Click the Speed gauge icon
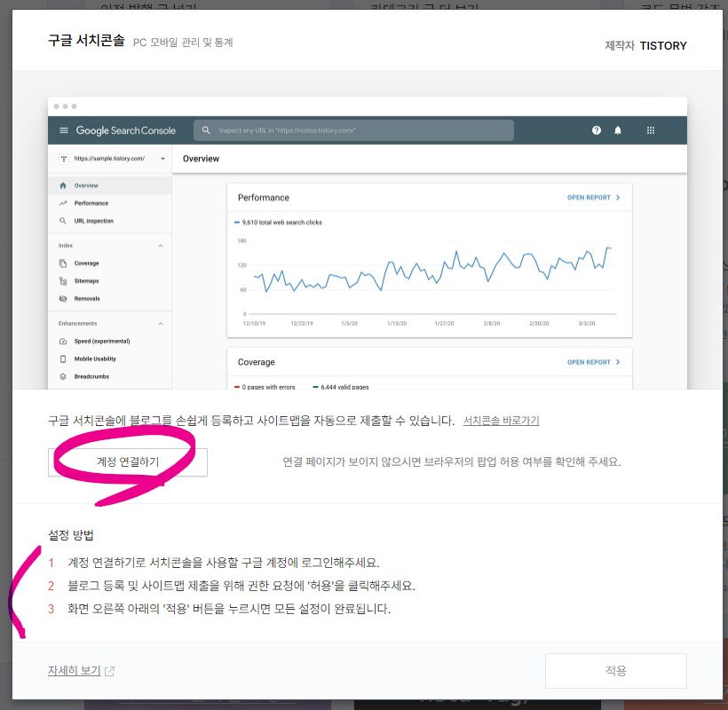The height and width of the screenshot is (710, 728). pos(63,341)
